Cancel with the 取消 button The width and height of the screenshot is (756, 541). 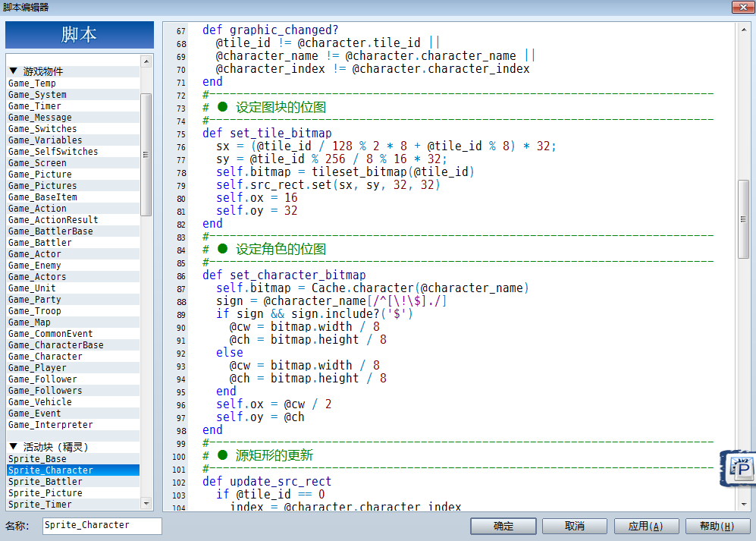click(x=574, y=526)
